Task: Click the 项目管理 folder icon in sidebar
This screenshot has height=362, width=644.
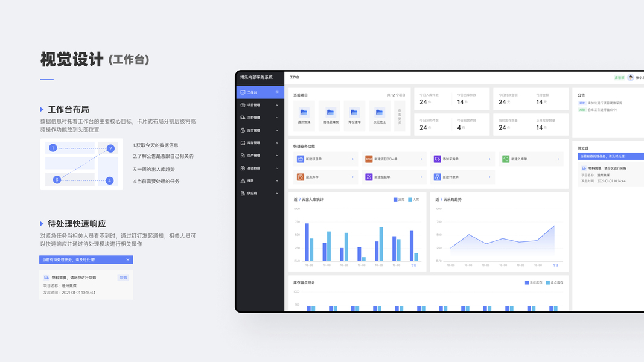Action: click(x=243, y=105)
